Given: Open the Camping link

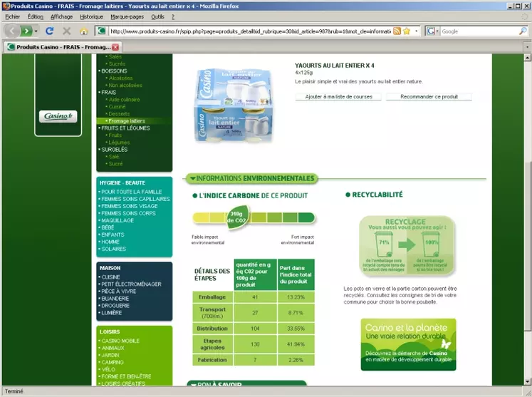Looking at the screenshot, I should (113, 362).
